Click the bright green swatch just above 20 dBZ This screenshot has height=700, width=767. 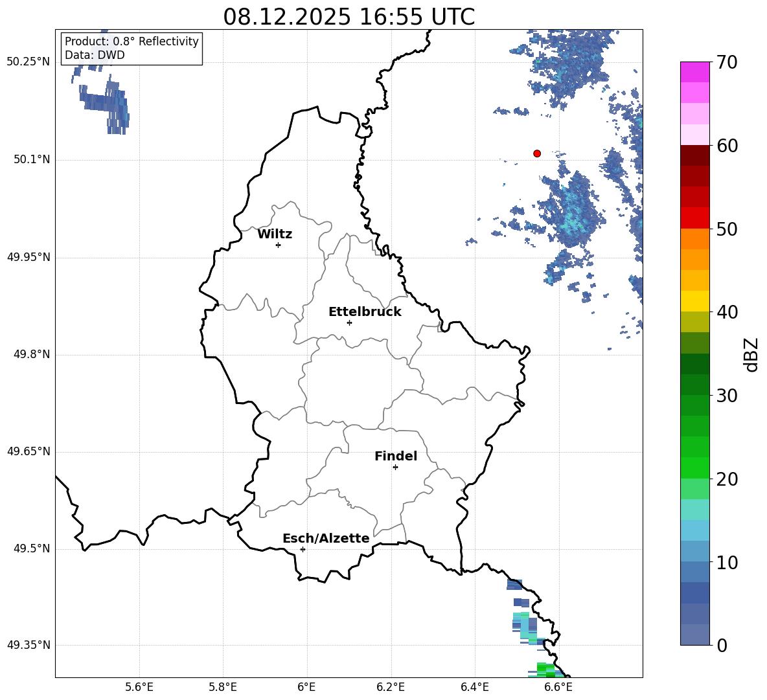point(694,468)
